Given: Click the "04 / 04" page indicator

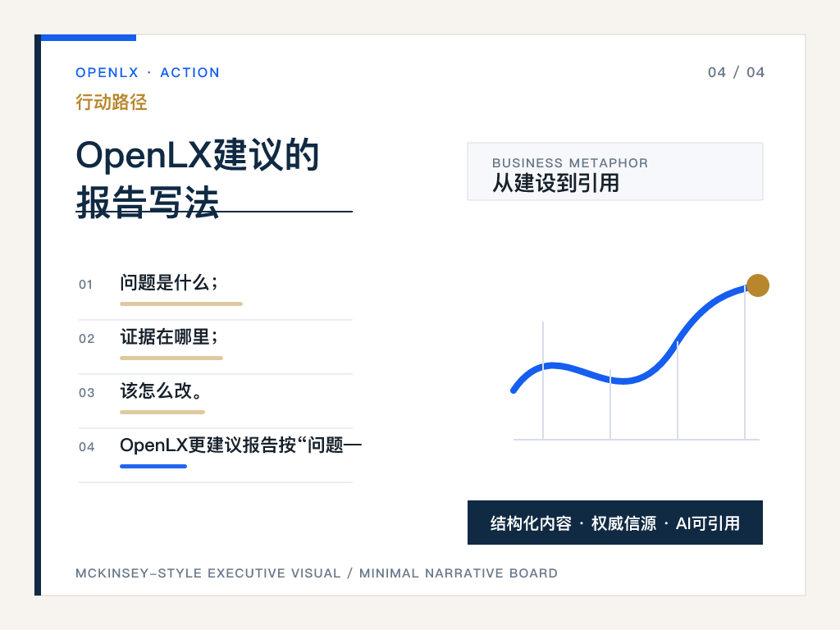Looking at the screenshot, I should coord(736,72).
